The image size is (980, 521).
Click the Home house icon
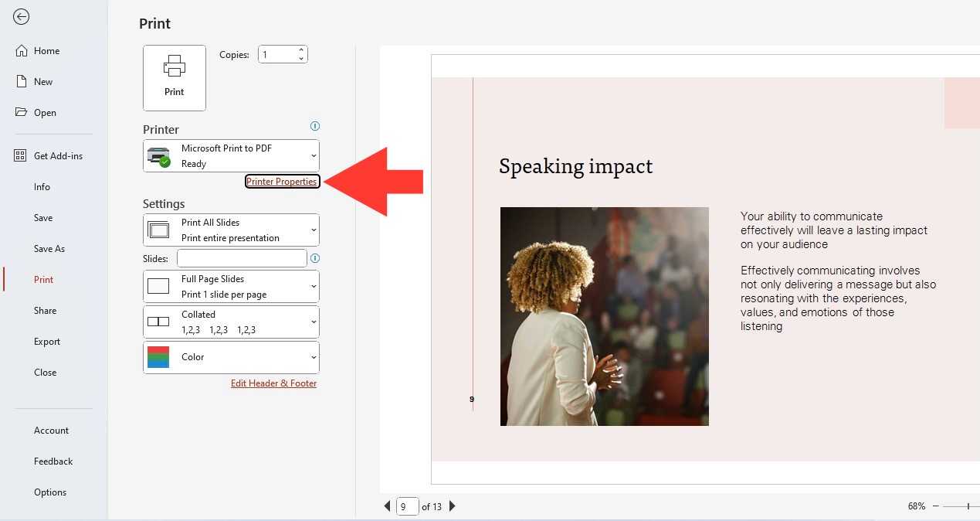point(21,51)
